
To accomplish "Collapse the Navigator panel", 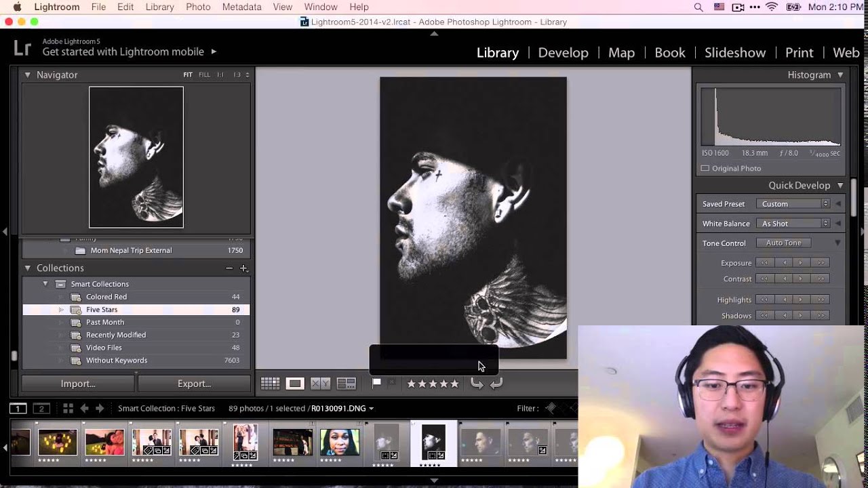I will click(28, 75).
